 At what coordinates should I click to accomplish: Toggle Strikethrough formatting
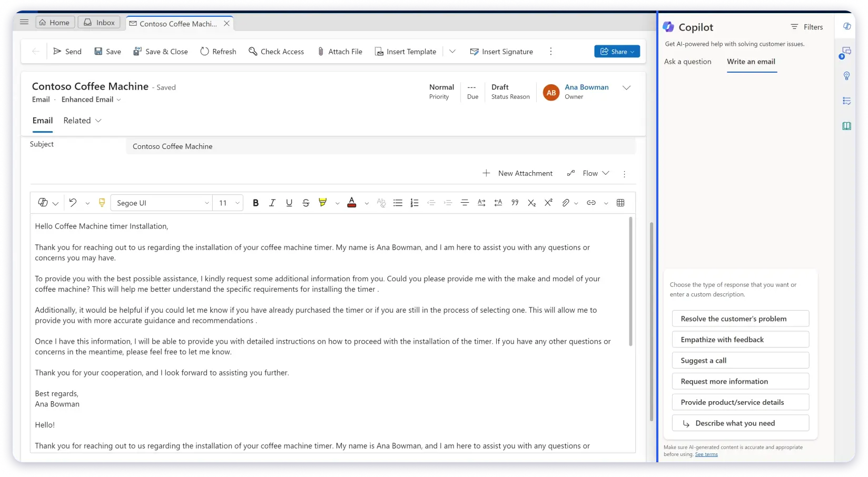click(306, 203)
